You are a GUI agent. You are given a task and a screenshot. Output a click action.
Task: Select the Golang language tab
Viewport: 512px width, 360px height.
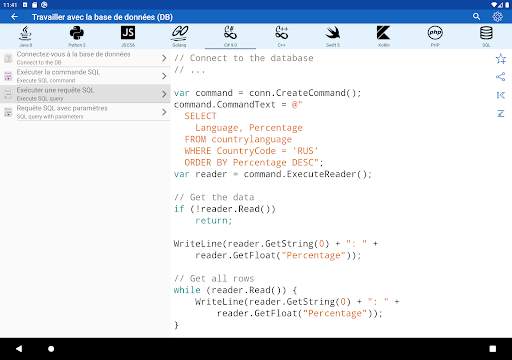(179, 36)
